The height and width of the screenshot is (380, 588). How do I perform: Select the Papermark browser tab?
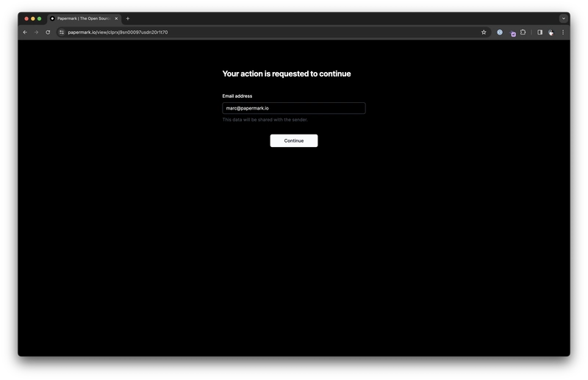pyautogui.click(x=81, y=18)
